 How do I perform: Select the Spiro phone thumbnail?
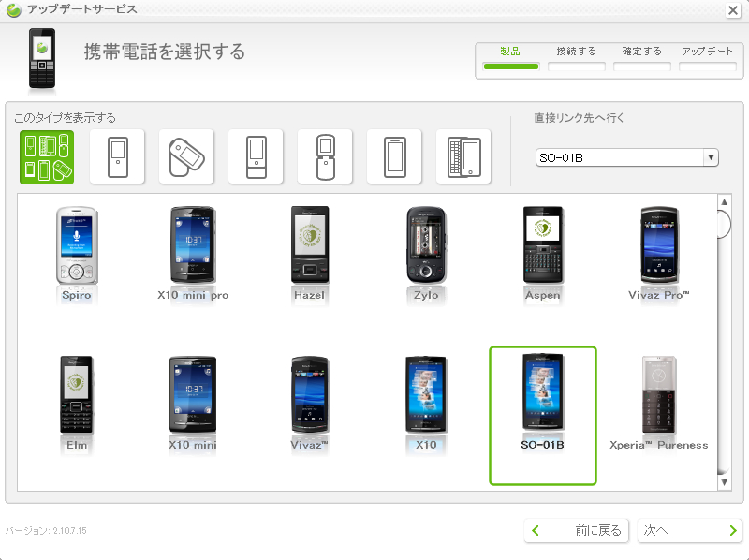(x=77, y=254)
